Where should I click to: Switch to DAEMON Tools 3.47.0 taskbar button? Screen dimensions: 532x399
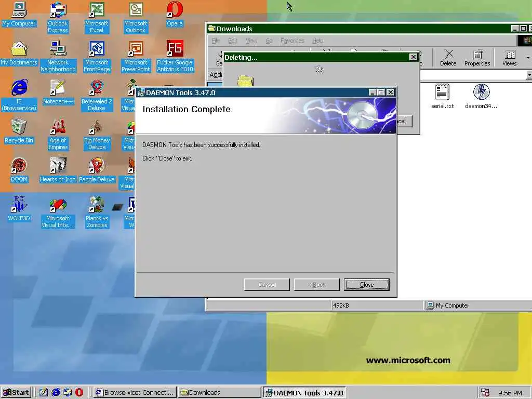(304, 393)
